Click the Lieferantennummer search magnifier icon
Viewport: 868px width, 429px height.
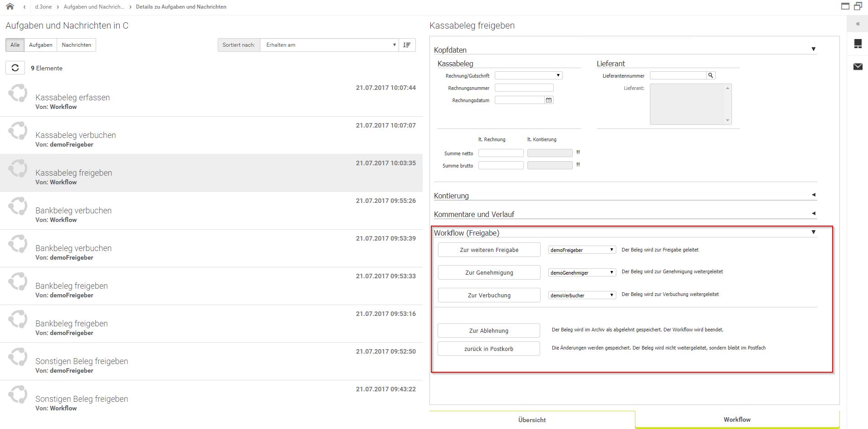711,75
